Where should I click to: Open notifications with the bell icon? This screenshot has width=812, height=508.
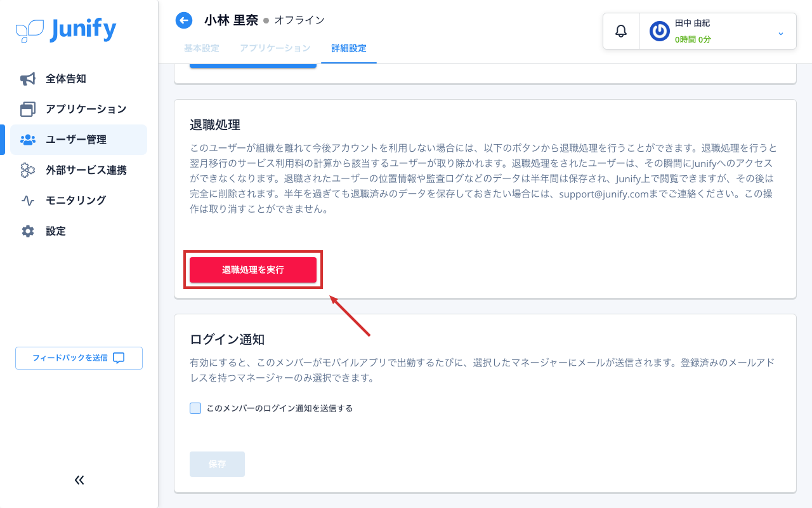point(621,31)
